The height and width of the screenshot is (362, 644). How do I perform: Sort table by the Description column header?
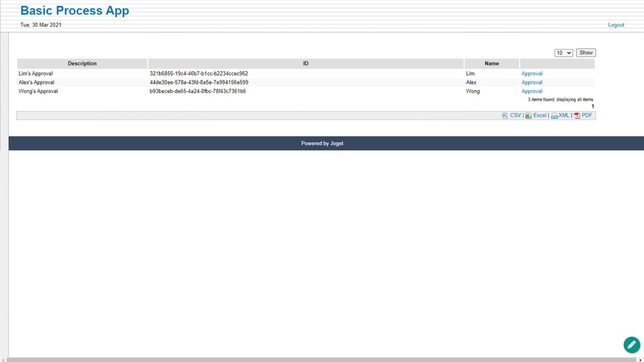click(82, 63)
